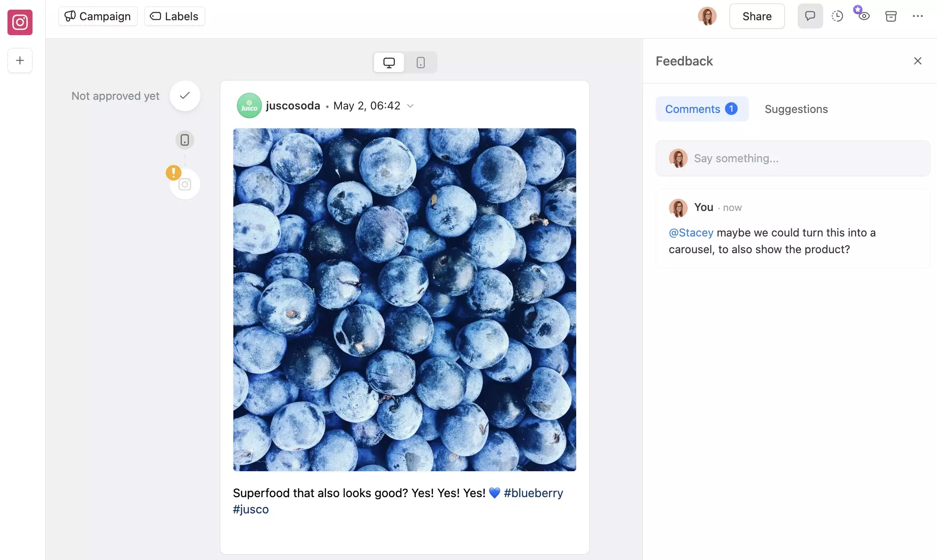Expand the post date dropdown chevron
This screenshot has width=937, height=560.
[x=410, y=106]
